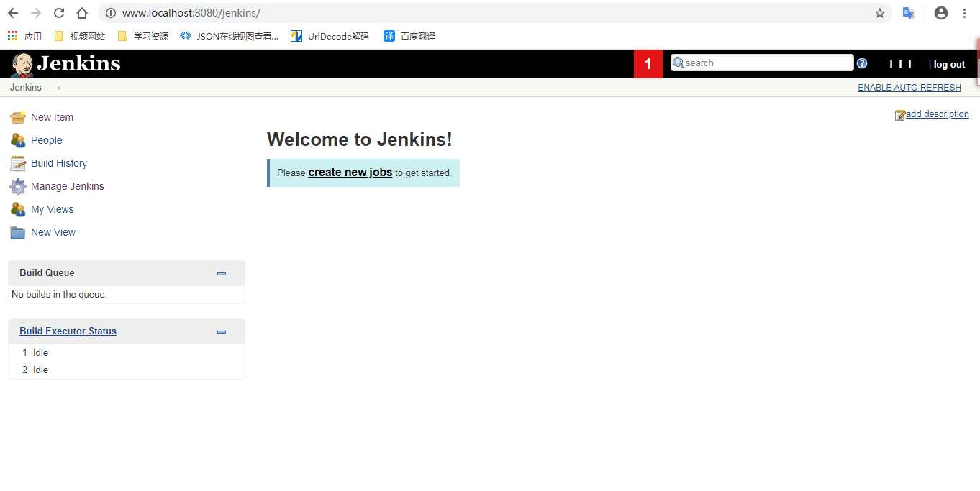Click the add description link
Screen dimensions: 980x491
coord(937,114)
